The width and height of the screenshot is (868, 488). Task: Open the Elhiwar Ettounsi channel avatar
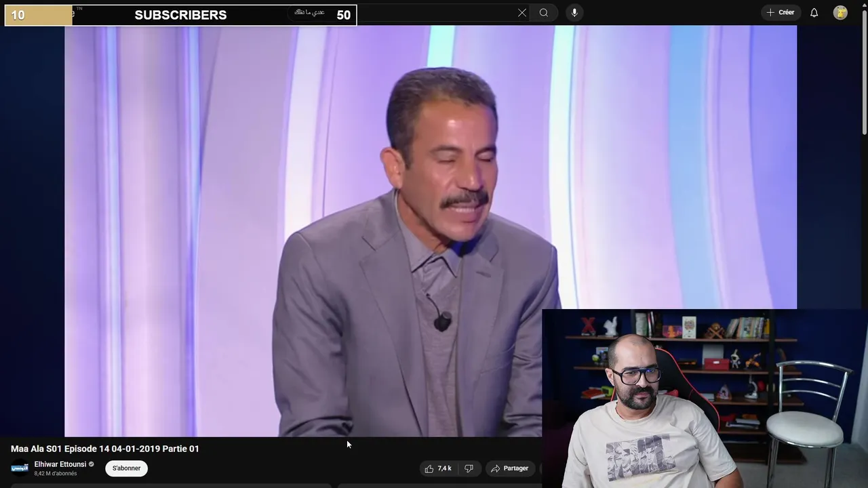[x=20, y=468]
